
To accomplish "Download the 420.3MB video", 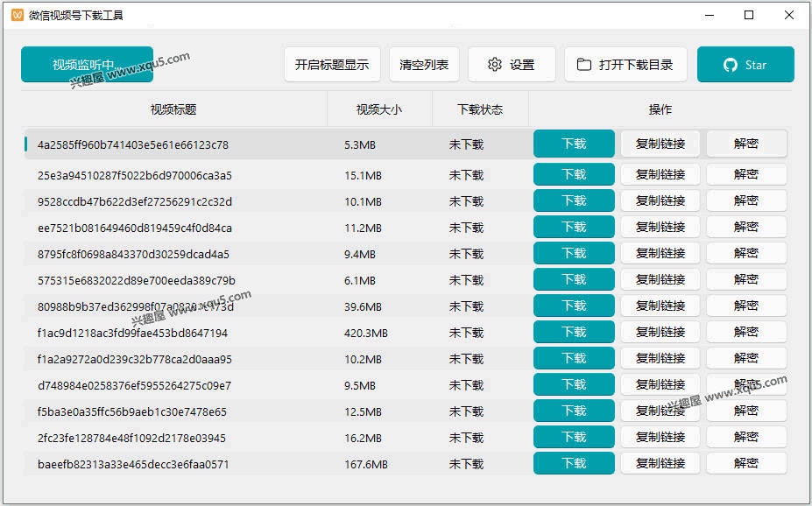I will pos(574,332).
